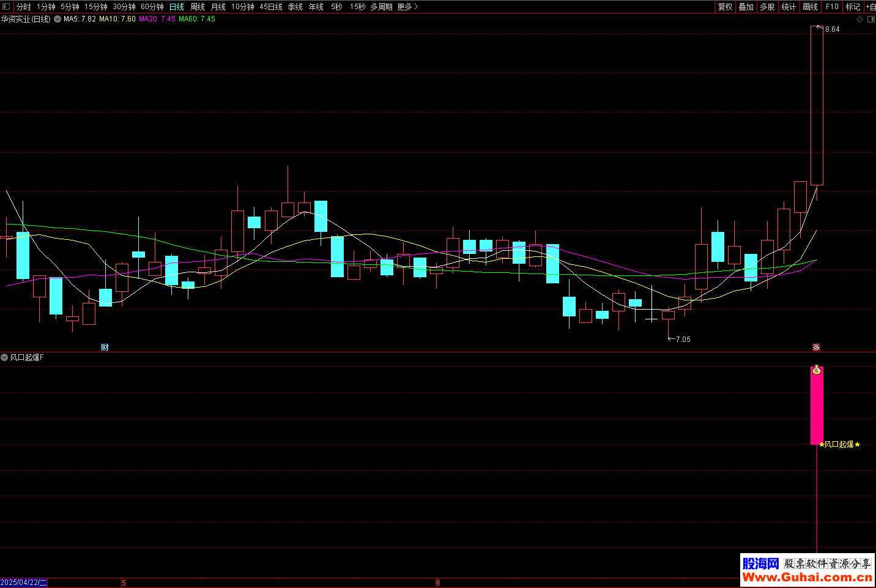Open F10 company info
876x588 pixels.
click(832, 7)
